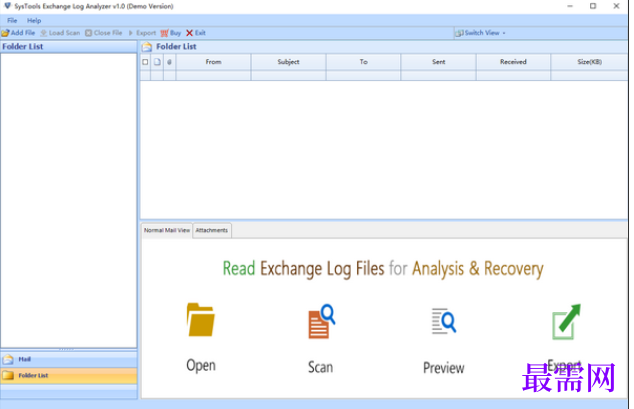The image size is (634, 409).
Task: Click the Open folder icon
Action: 201,320
